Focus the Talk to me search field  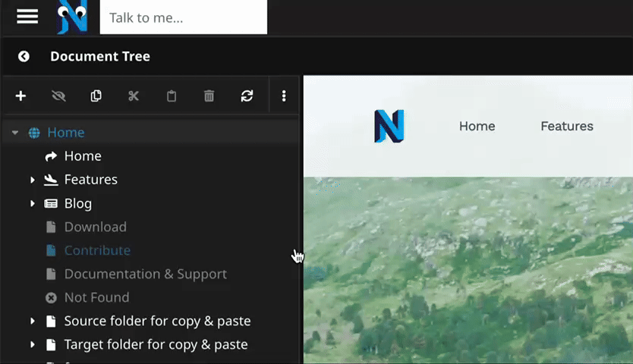point(183,17)
